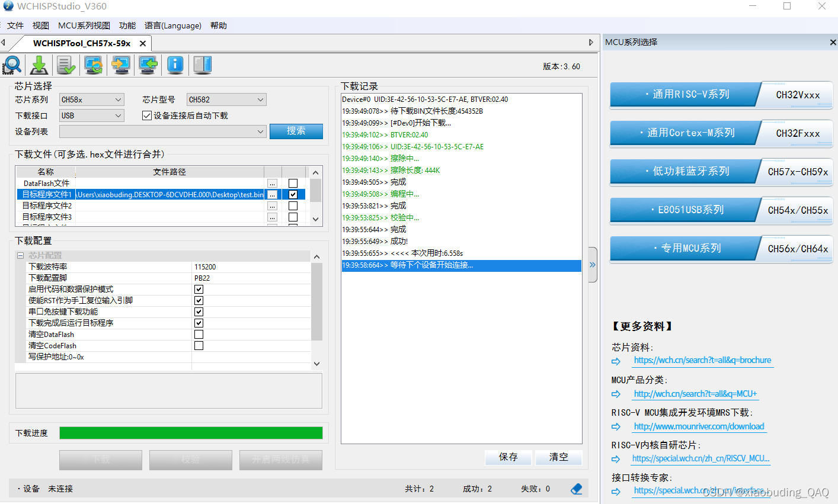Browse file for 目标程序文件1 row
838x504 pixels.
pyautogui.click(x=272, y=194)
